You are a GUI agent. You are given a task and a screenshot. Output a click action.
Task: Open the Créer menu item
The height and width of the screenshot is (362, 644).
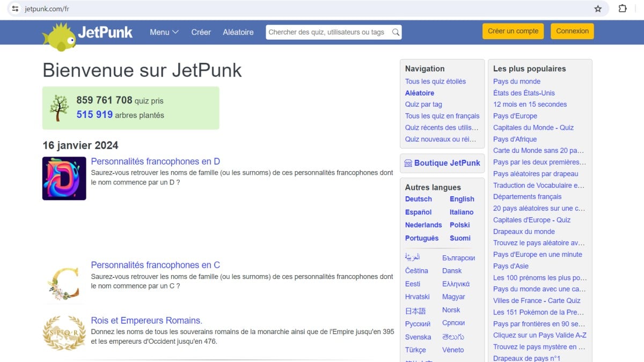coord(201,32)
